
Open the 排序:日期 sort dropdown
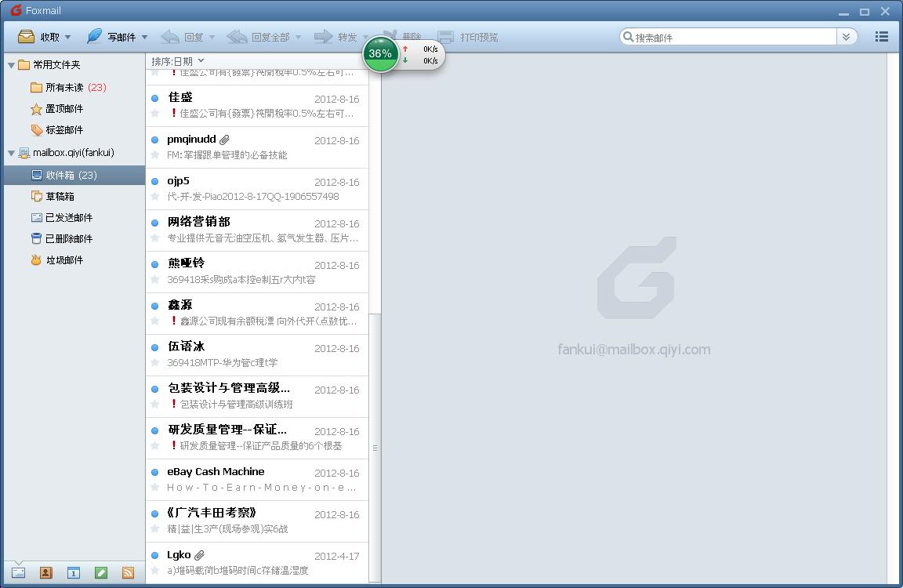pyautogui.click(x=177, y=61)
